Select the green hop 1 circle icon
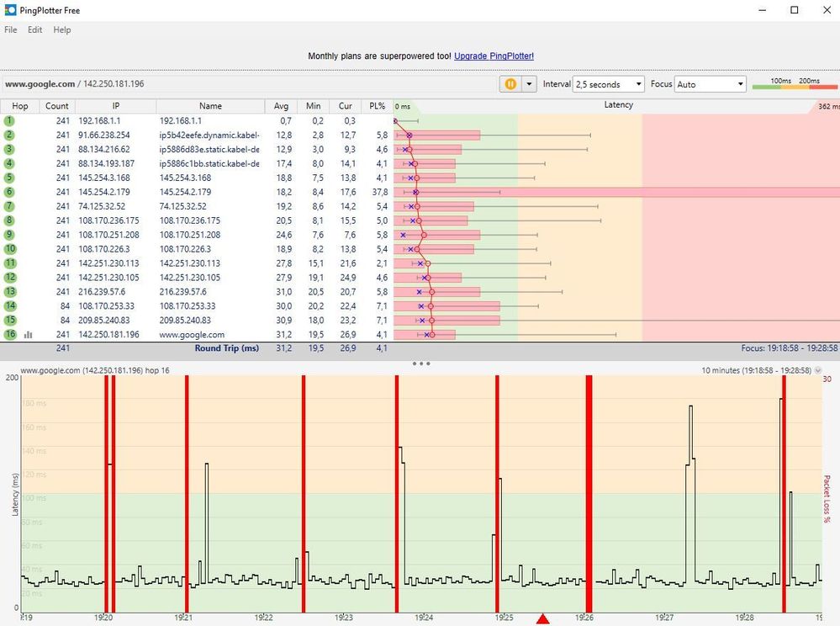The width and height of the screenshot is (840, 626). coord(9,120)
